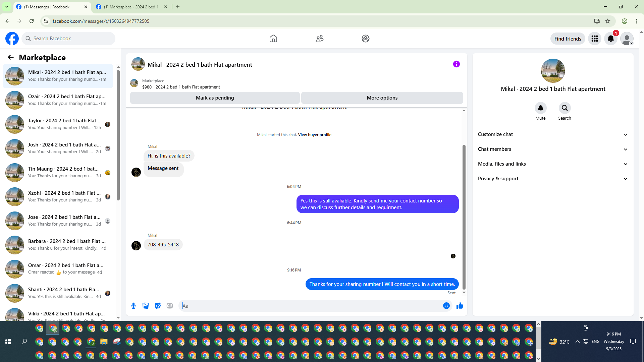View site information in address bar

46,21
